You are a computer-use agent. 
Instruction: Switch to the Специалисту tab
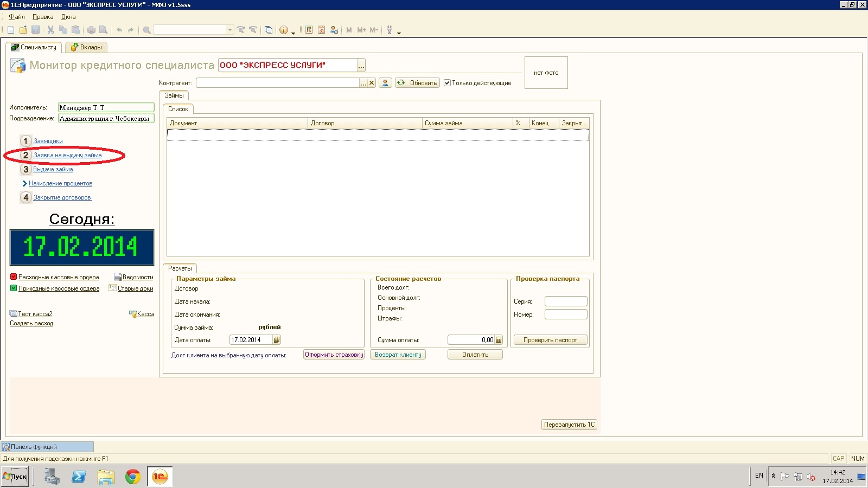click(x=34, y=47)
